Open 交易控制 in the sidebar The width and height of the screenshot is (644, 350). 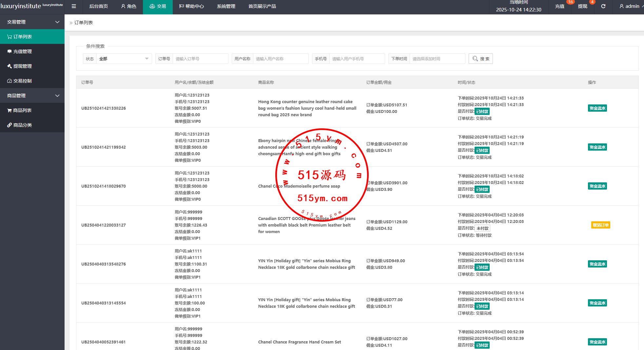tap(23, 81)
